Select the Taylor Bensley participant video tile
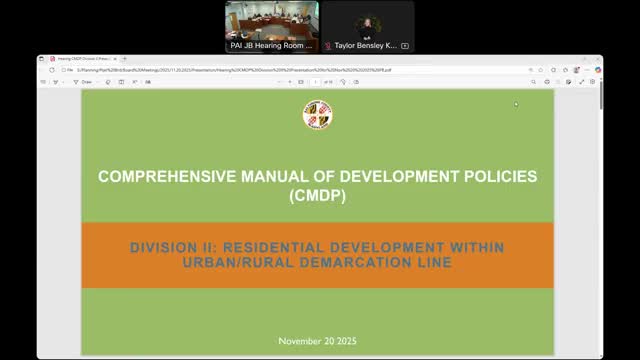Screen dimensions: 640x360 point(367,26)
